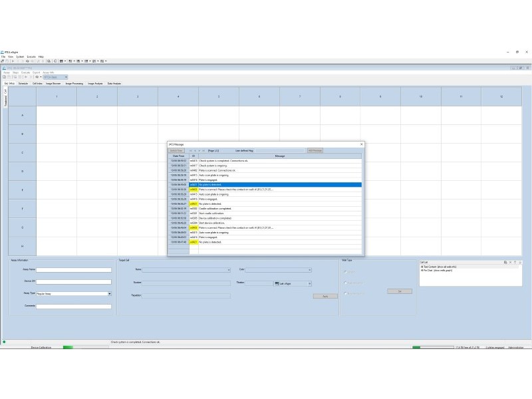The image size is (532, 399).
Task: Click the down arrow in Cell List panel
Action: 520,262
